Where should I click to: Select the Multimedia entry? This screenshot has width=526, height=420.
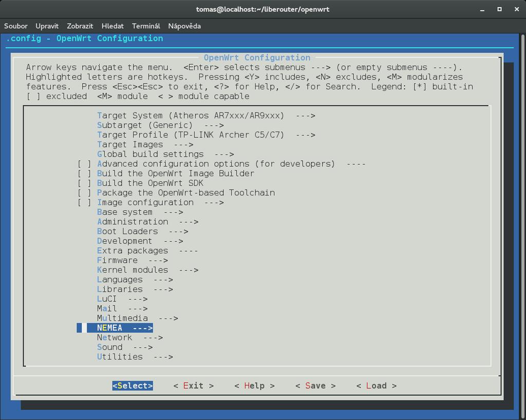coord(138,318)
